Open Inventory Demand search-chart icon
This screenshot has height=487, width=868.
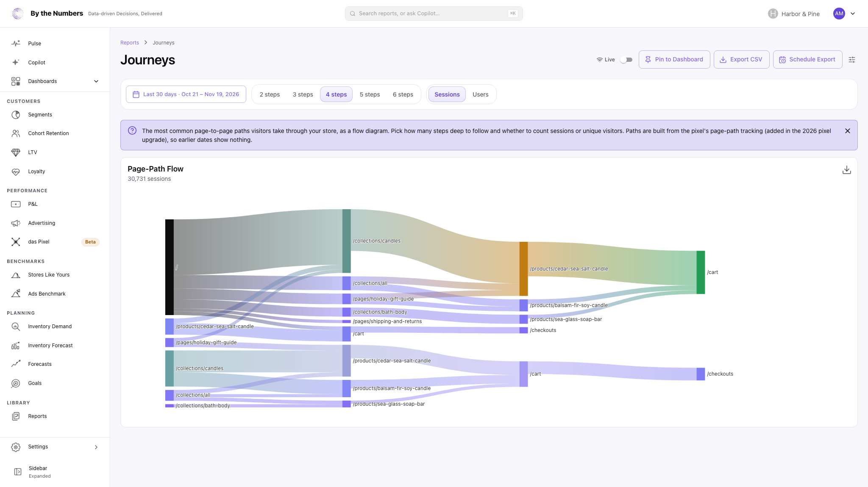(16, 327)
